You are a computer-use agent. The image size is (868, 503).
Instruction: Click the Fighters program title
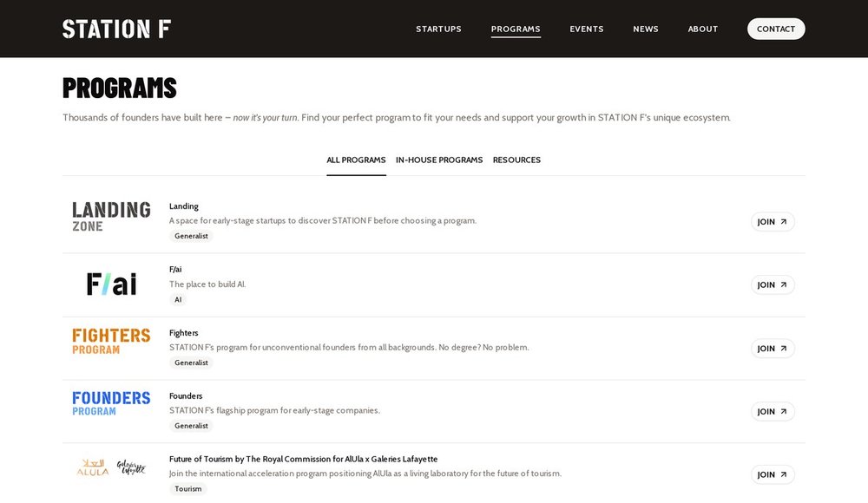point(184,333)
